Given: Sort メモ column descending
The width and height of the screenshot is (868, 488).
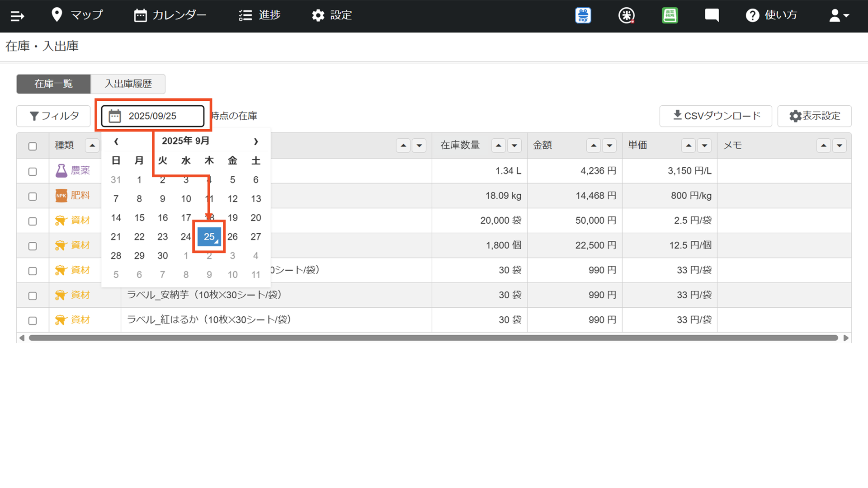Looking at the screenshot, I should click(x=840, y=145).
